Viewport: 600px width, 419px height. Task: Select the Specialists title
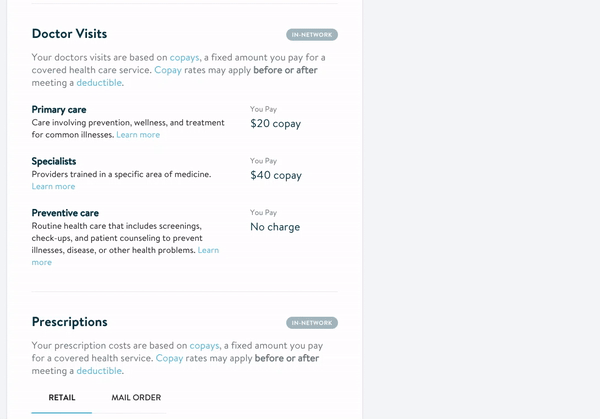(54, 161)
